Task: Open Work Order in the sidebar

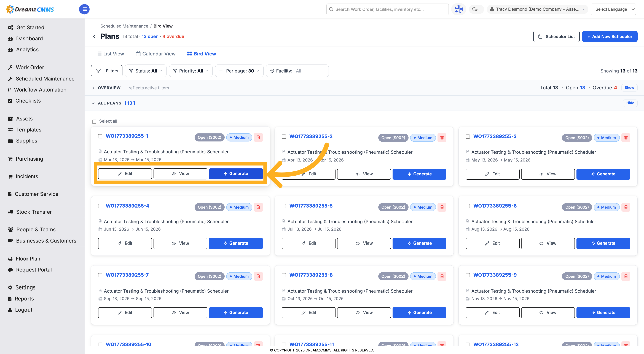Action: pyautogui.click(x=30, y=68)
